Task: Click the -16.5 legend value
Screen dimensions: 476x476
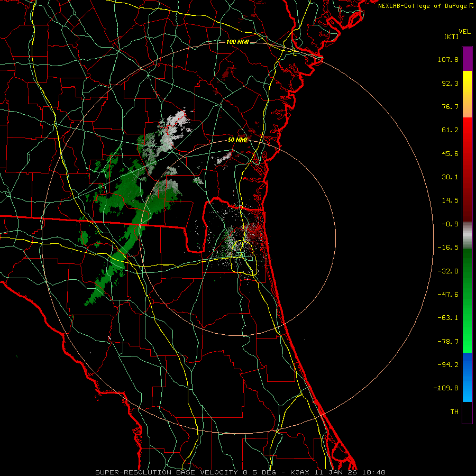Action: pos(448,248)
